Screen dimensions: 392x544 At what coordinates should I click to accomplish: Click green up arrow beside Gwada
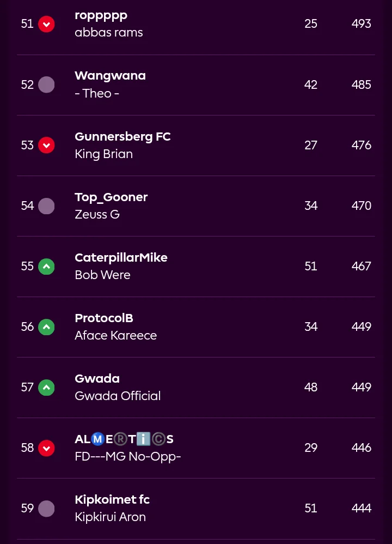pyautogui.click(x=46, y=387)
